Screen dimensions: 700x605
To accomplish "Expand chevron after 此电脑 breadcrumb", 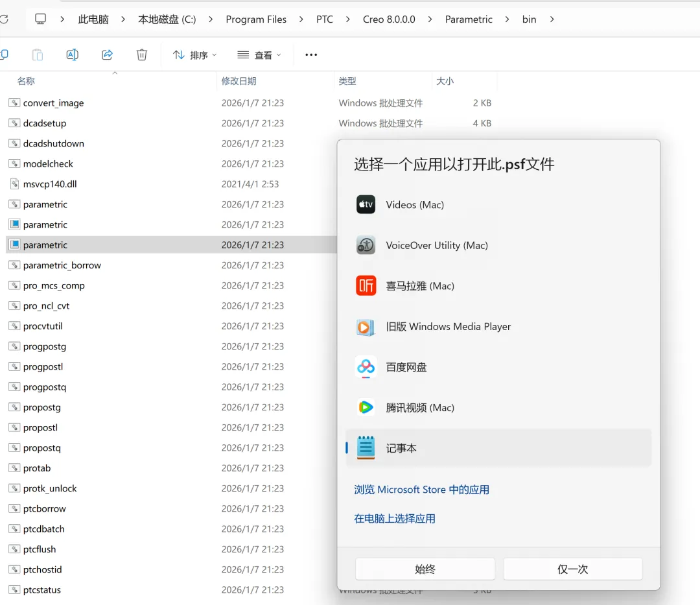I will pyautogui.click(x=123, y=19).
